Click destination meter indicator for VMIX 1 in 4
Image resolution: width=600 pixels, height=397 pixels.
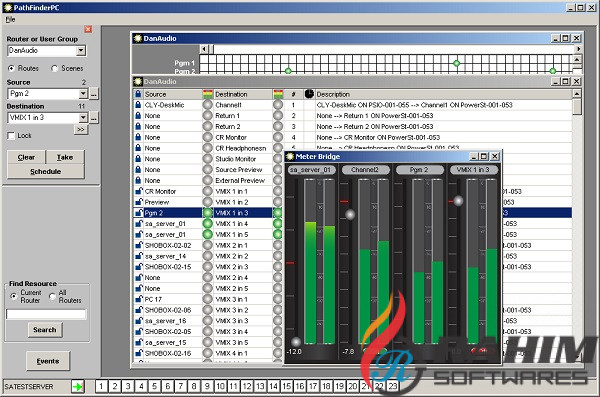(x=278, y=224)
